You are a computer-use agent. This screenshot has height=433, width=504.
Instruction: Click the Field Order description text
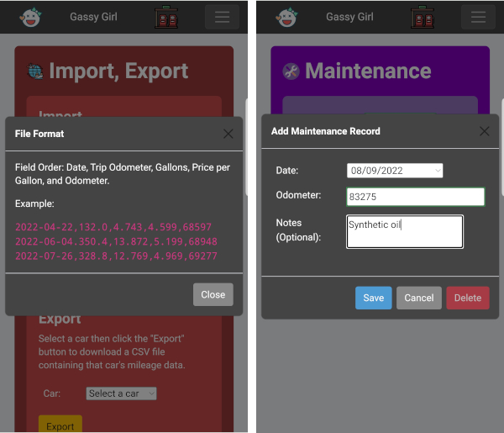pos(123,174)
